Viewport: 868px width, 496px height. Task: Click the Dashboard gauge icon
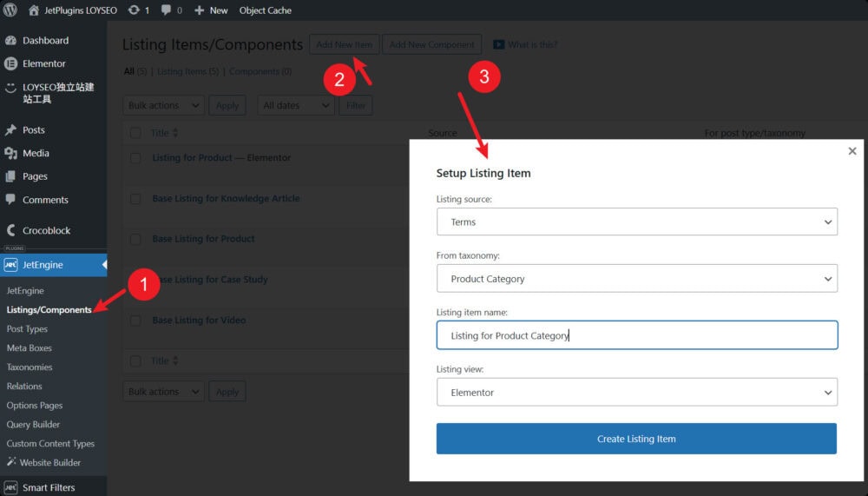[10, 40]
